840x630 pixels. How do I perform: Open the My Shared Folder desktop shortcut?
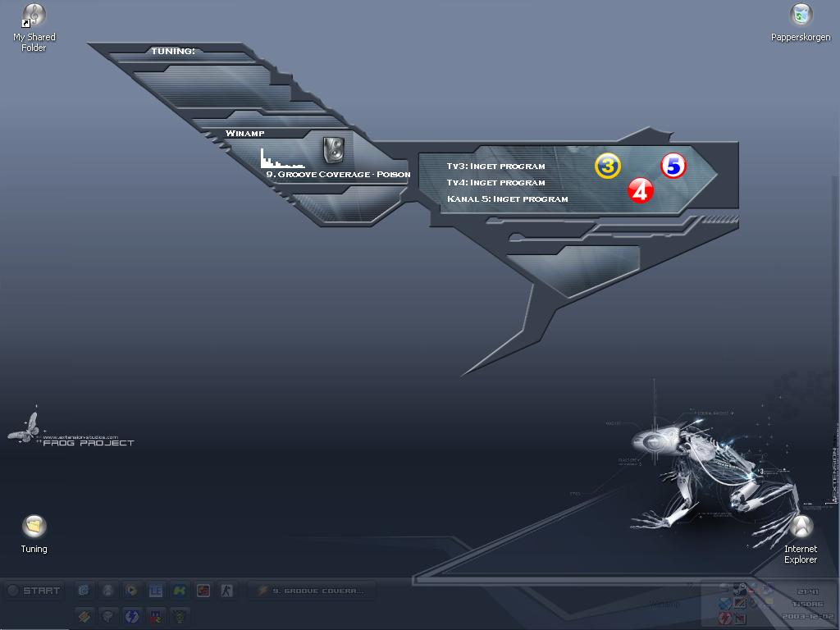pyautogui.click(x=34, y=28)
